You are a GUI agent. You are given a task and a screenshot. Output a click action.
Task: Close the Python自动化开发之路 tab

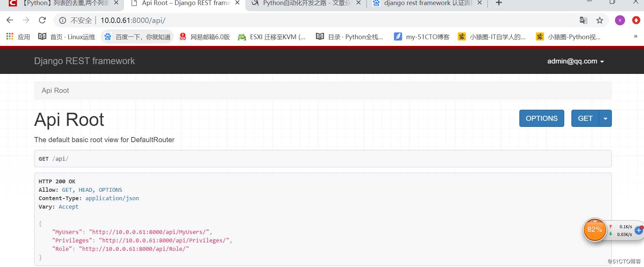[x=358, y=3]
